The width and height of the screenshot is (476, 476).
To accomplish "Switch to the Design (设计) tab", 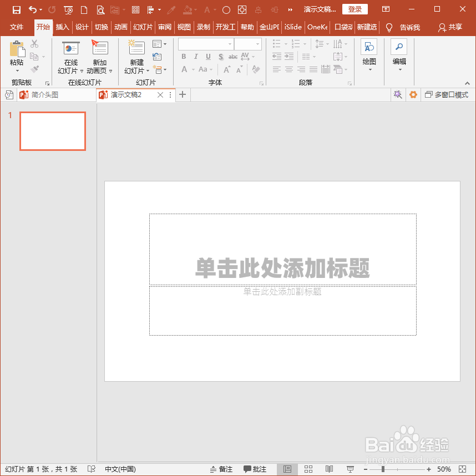I will point(82,27).
